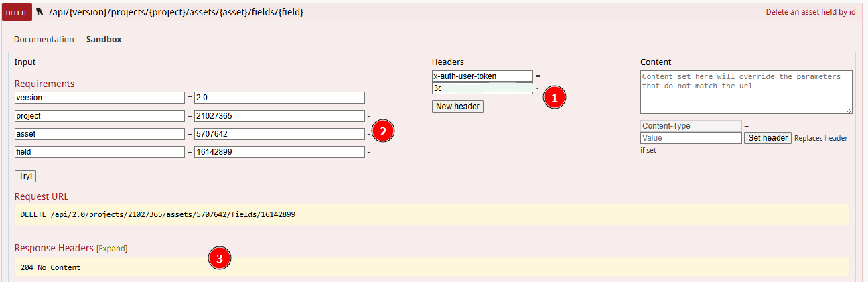The width and height of the screenshot is (868, 282).
Task: Select the Request URL code line
Action: click(x=158, y=215)
